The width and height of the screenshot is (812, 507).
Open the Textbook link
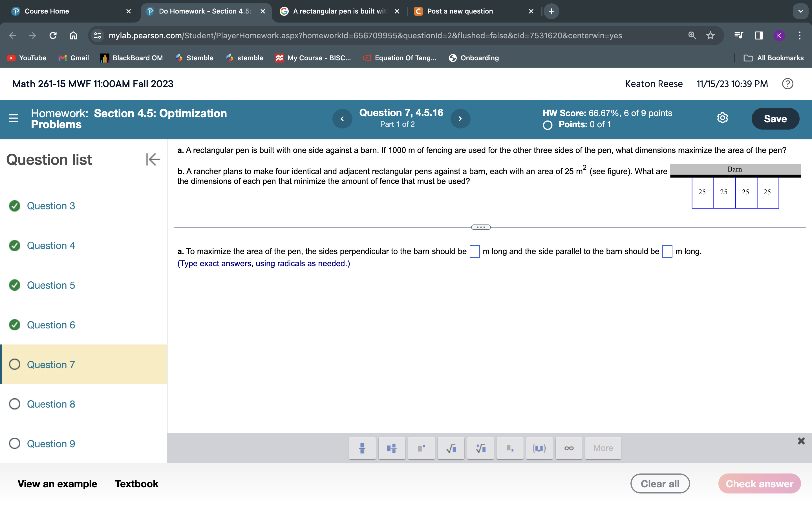coord(136,483)
